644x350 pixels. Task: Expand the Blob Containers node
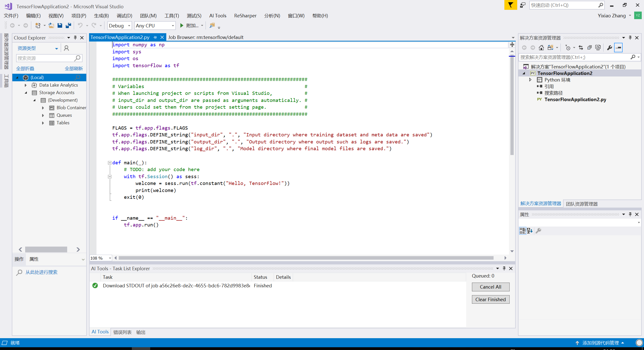click(x=43, y=108)
